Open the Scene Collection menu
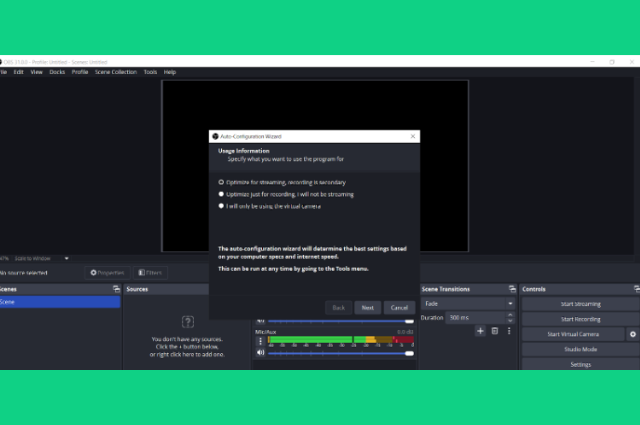This screenshot has width=640, height=425. click(x=116, y=72)
